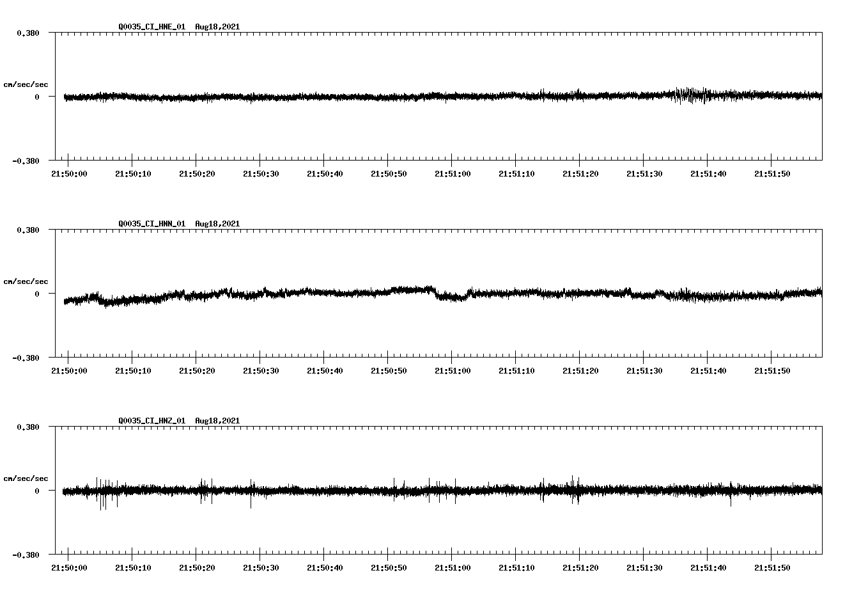This screenshot has width=868, height=591.
Task: Click 21:51:30 time label under HNN plot
Action: pyautogui.click(x=644, y=371)
